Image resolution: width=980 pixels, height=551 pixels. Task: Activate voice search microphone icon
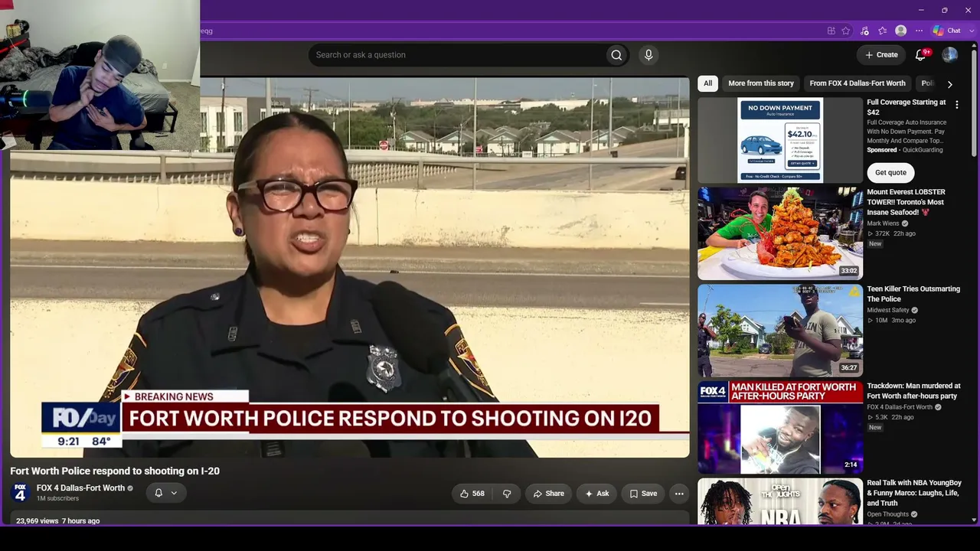(648, 55)
